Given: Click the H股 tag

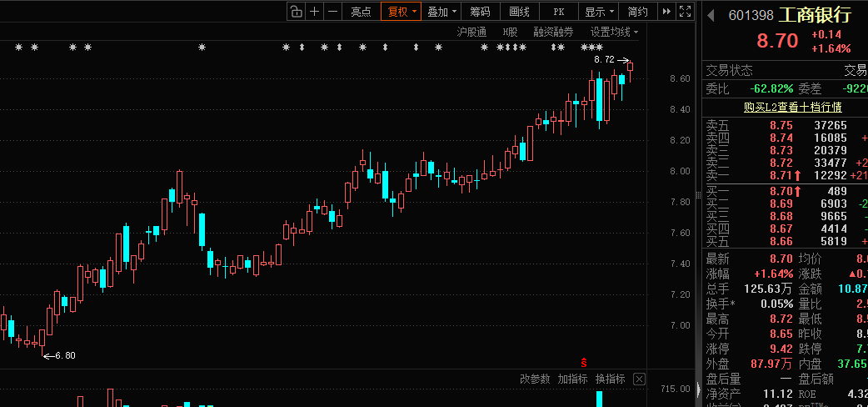Looking at the screenshot, I should (510, 32).
